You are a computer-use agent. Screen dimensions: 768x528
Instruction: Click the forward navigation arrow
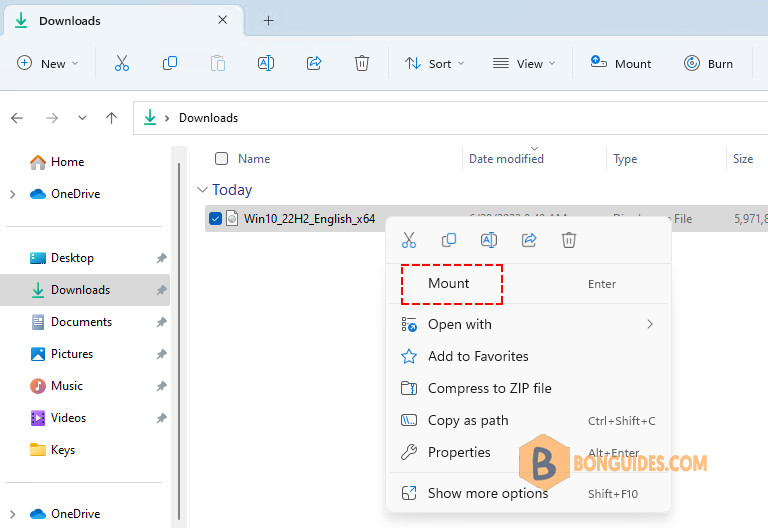(x=52, y=118)
